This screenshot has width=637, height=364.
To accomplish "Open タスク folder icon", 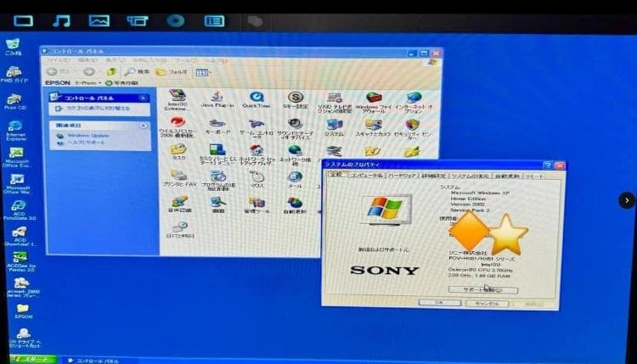I will pyautogui.click(x=178, y=152).
